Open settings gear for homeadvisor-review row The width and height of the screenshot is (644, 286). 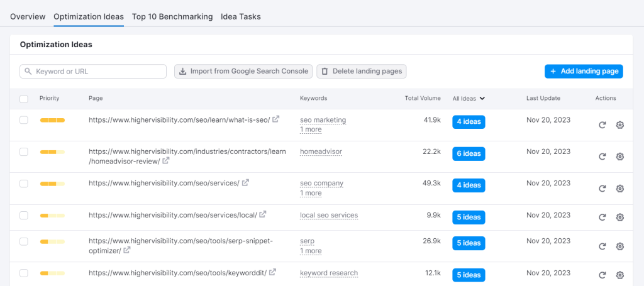pyautogui.click(x=619, y=157)
